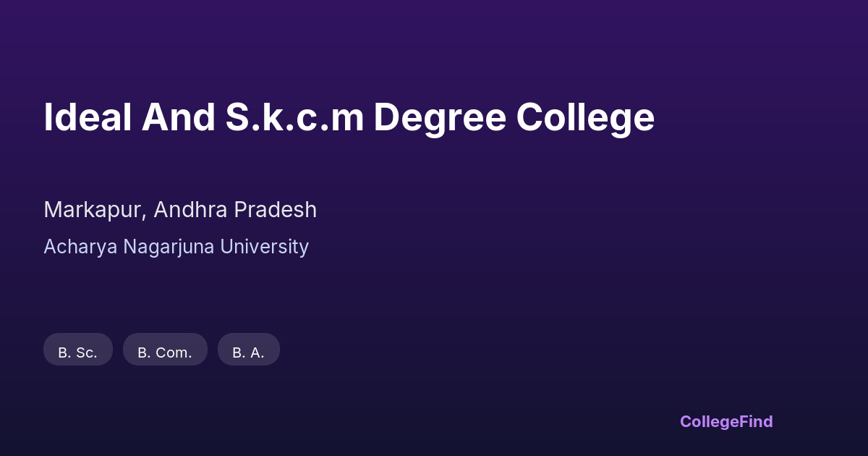Click the word "University" in affiliation line
This screenshot has width=868, height=456.
[264, 247]
